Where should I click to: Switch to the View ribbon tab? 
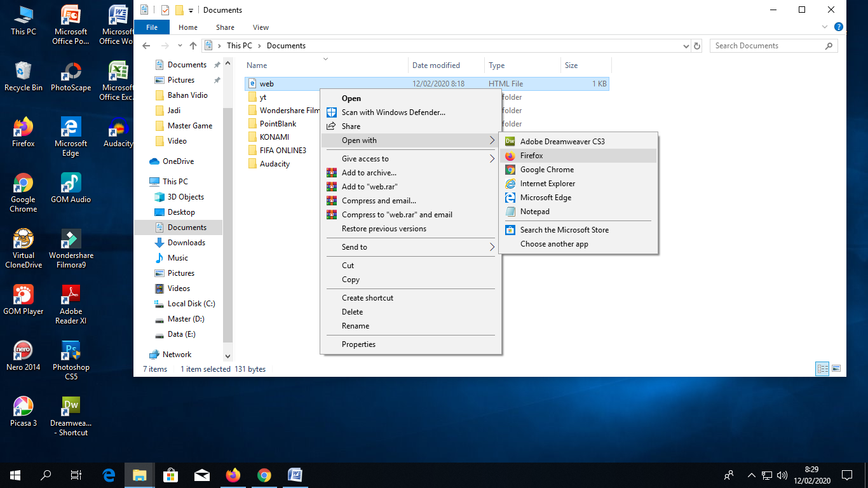pyautogui.click(x=261, y=27)
